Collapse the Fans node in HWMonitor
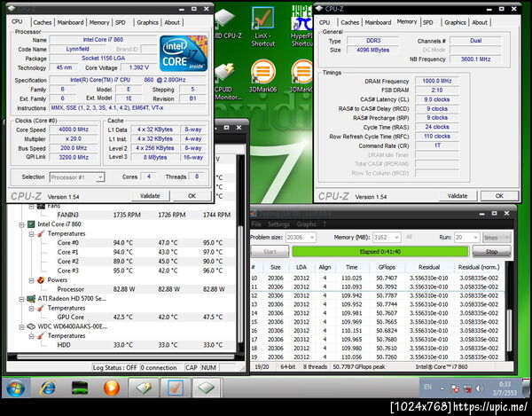 point(31,206)
